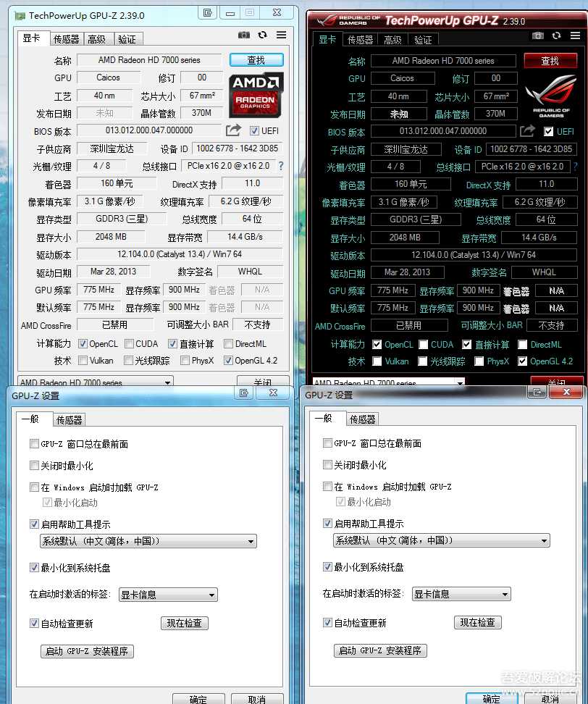Image resolution: width=588 pixels, height=704 pixels.
Task: Click BIOS version field in left GPU-Z window
Action: click(x=149, y=130)
